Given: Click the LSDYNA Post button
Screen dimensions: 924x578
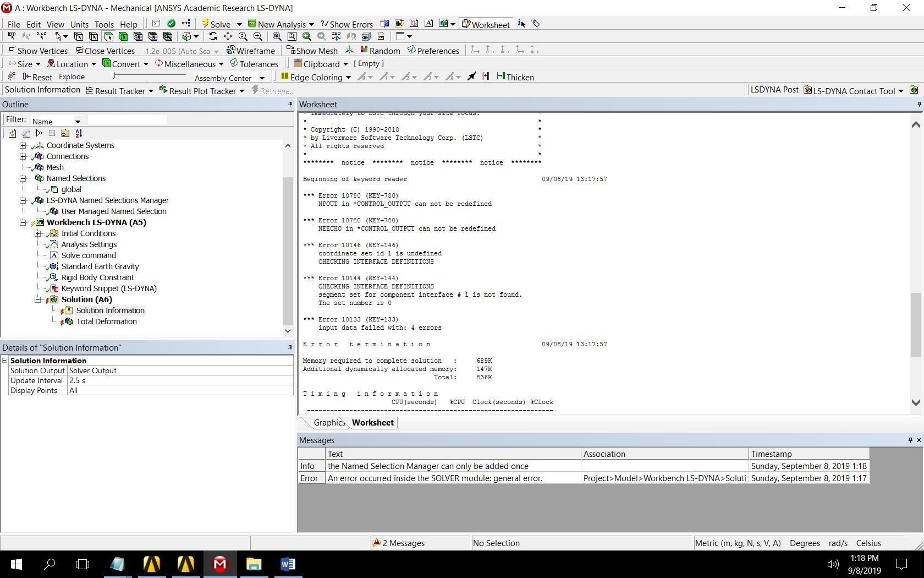Looking at the screenshot, I should 774,90.
